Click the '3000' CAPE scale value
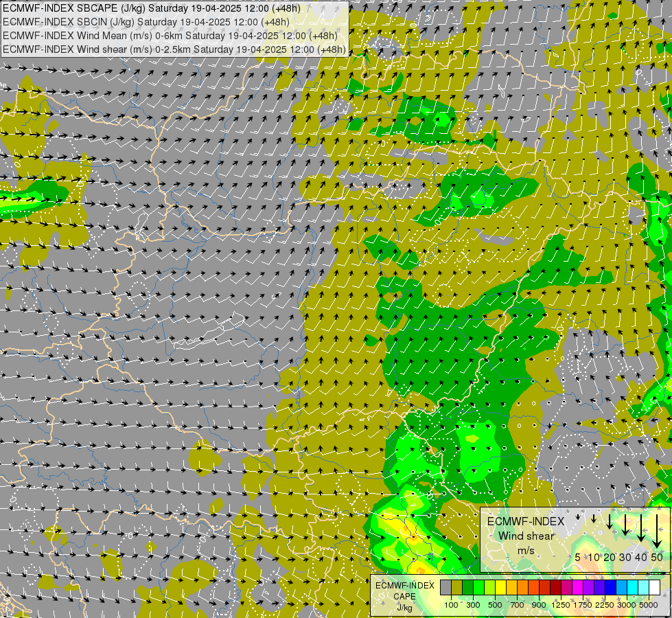Image resolution: width=672 pixels, height=618 pixels. click(627, 605)
